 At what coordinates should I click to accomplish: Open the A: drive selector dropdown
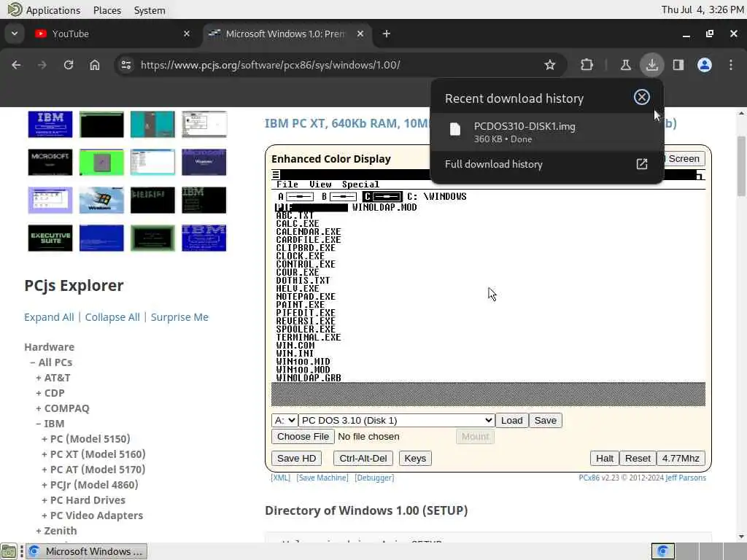pos(285,421)
